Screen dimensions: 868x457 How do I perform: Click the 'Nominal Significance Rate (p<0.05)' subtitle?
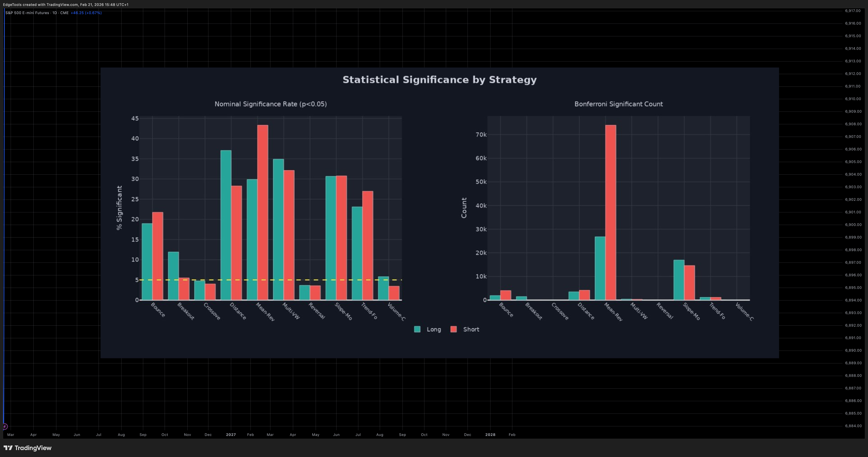click(271, 104)
